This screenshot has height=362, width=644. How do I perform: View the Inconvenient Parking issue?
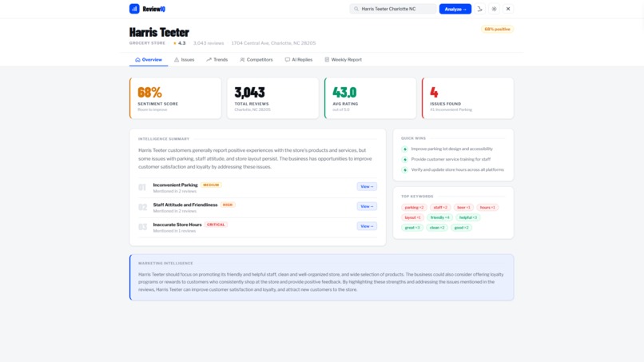pos(367,186)
